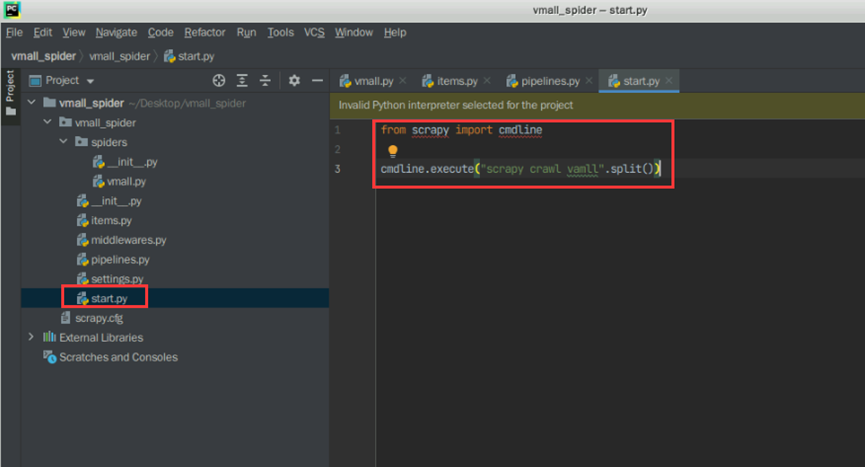This screenshot has height=467, width=865.
Task: Select items.py in project tree
Action: click(111, 221)
